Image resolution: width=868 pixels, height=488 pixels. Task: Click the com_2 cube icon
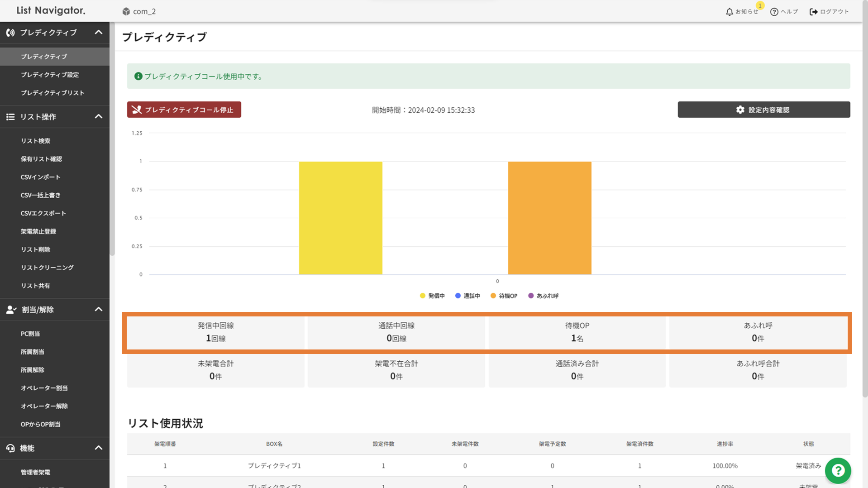[x=126, y=11]
